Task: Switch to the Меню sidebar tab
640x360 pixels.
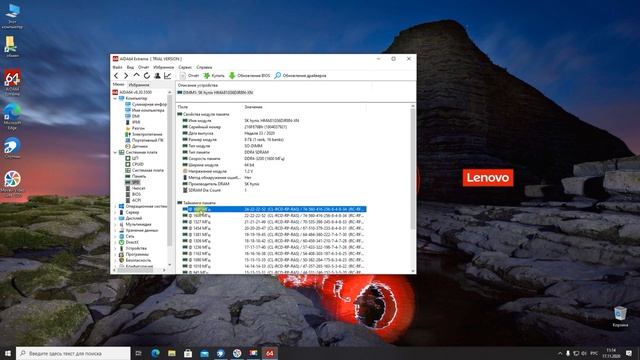Action: [118, 84]
